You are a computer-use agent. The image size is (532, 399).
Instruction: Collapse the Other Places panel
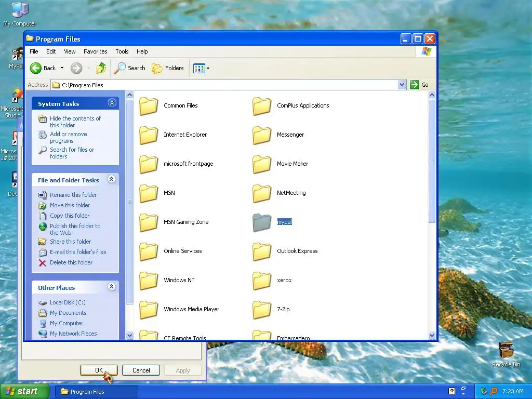pyautogui.click(x=111, y=287)
